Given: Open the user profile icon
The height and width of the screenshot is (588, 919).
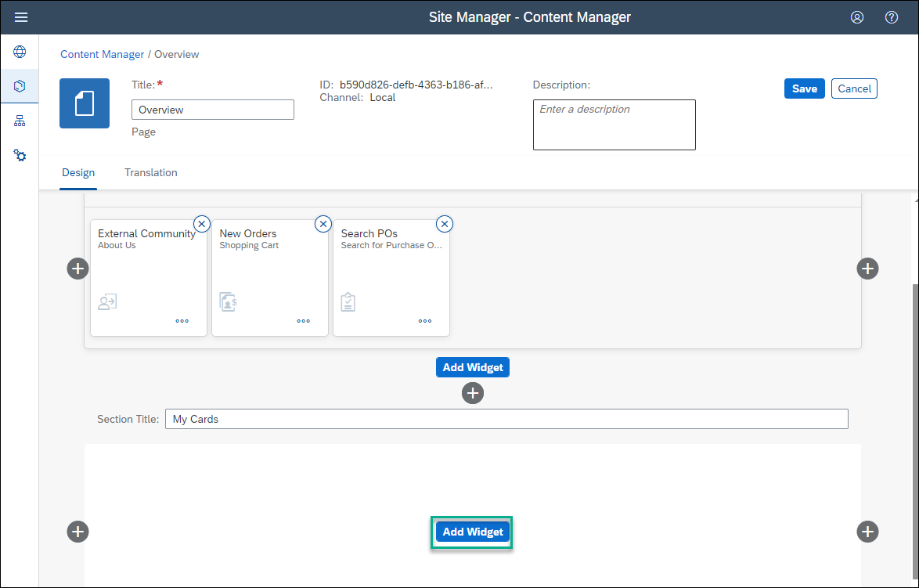Looking at the screenshot, I should (x=857, y=17).
